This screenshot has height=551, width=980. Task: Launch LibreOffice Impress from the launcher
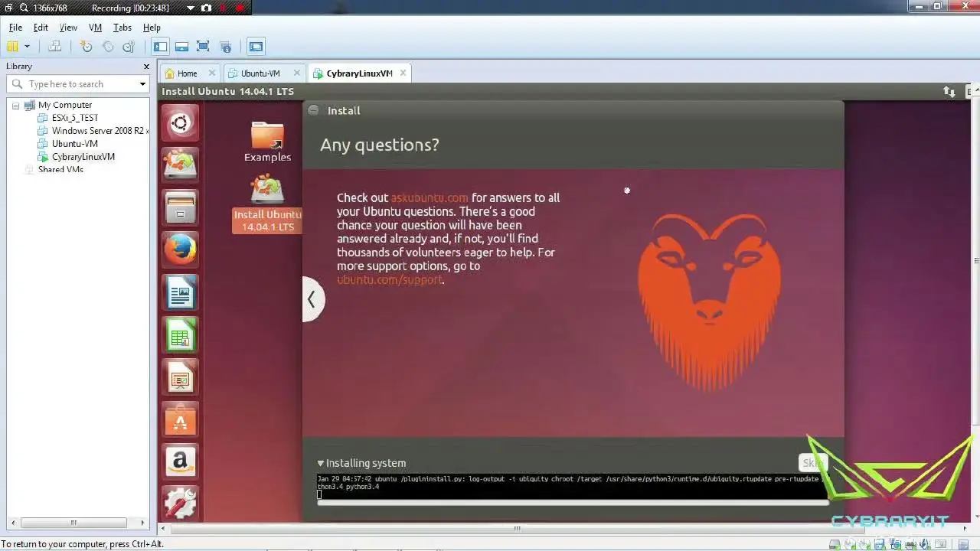pyautogui.click(x=181, y=378)
